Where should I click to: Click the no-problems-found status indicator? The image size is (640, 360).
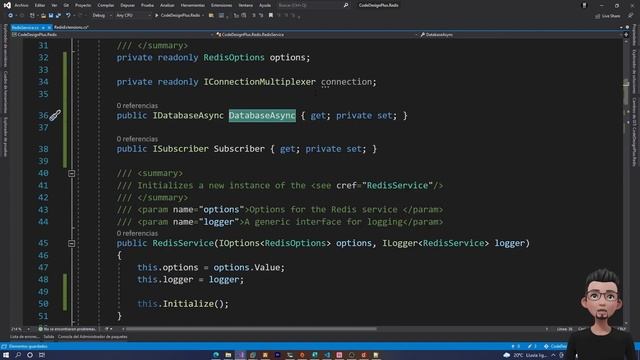[67, 329]
